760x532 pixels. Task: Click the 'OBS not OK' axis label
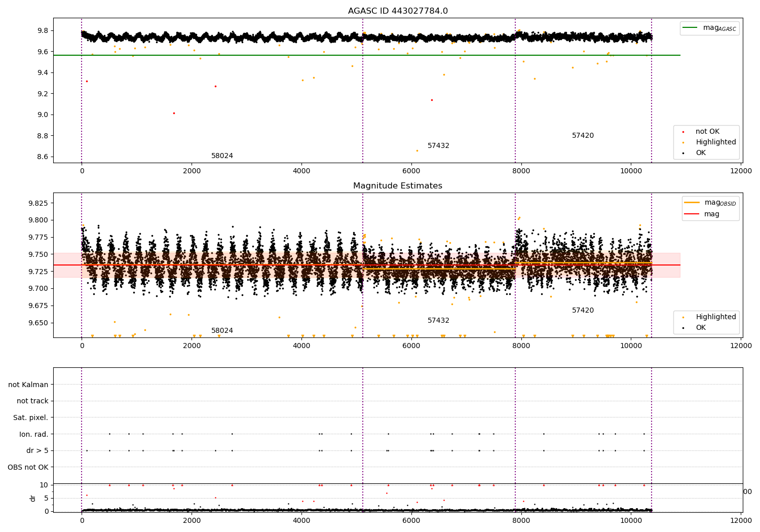click(28, 467)
